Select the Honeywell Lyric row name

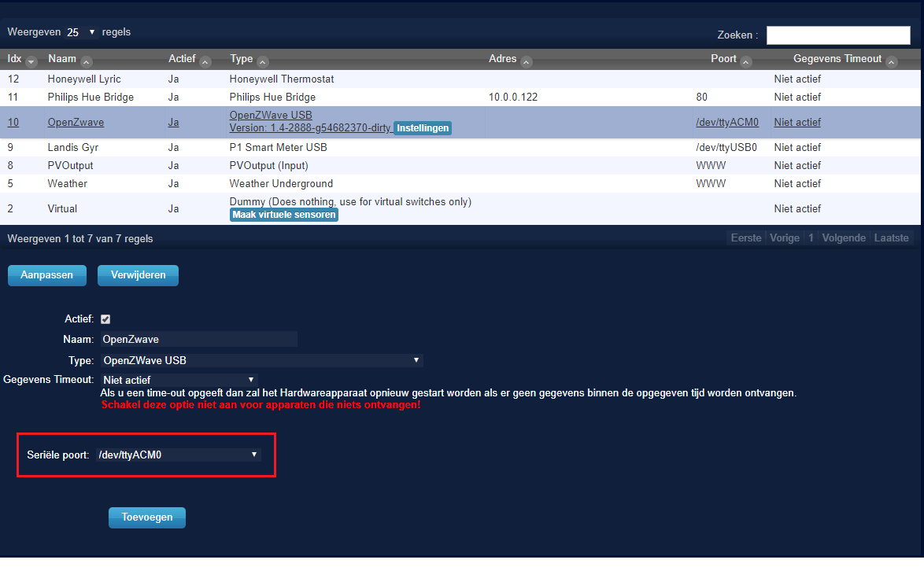84,79
